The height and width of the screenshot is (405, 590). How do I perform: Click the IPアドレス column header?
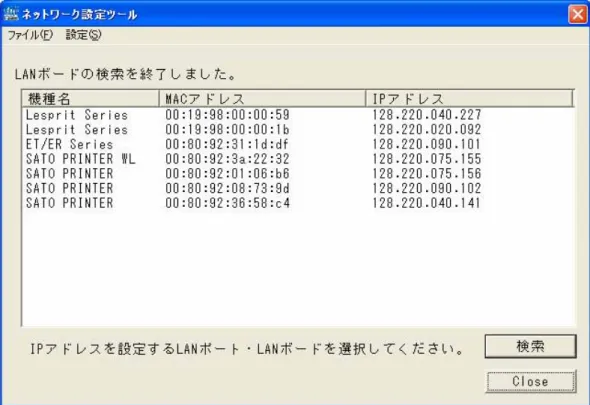pyautogui.click(x=469, y=99)
